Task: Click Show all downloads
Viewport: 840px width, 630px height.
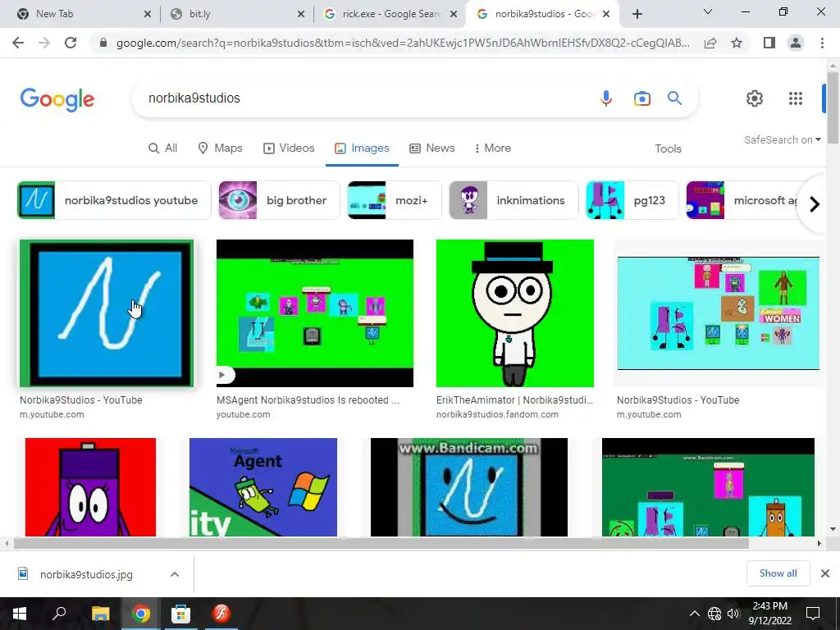Action: click(x=778, y=573)
